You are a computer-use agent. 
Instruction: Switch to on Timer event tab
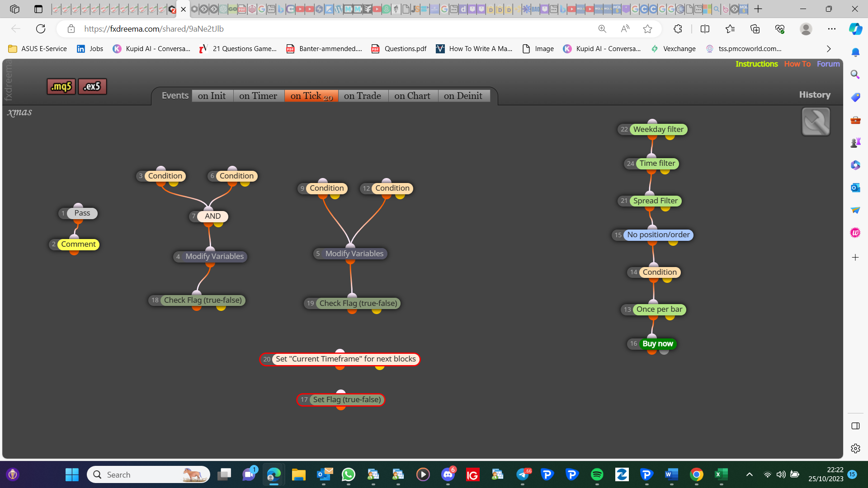click(x=258, y=96)
